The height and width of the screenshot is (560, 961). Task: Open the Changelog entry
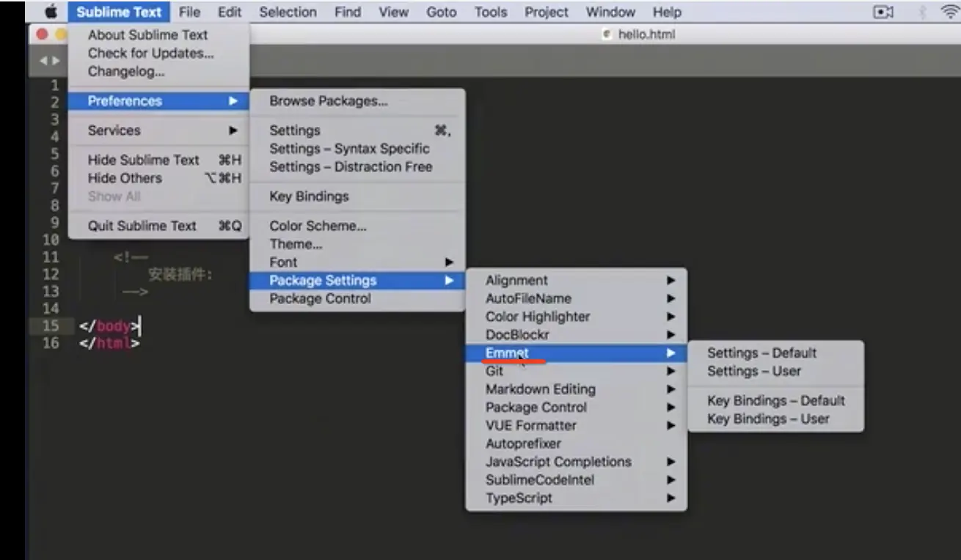point(158,71)
